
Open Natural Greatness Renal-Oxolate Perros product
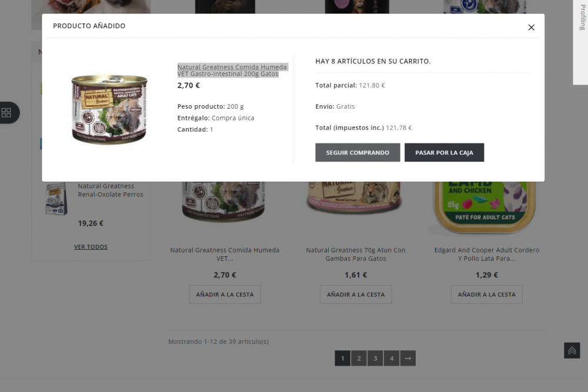click(x=111, y=190)
